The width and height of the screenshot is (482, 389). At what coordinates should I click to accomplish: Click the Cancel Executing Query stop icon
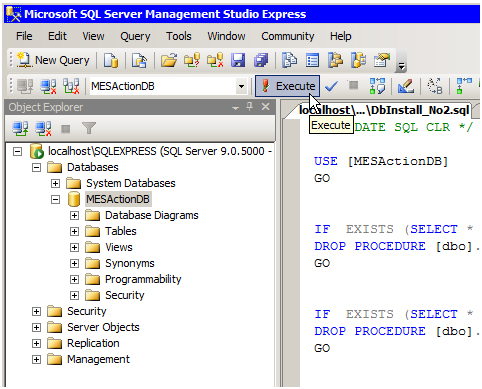[x=353, y=86]
